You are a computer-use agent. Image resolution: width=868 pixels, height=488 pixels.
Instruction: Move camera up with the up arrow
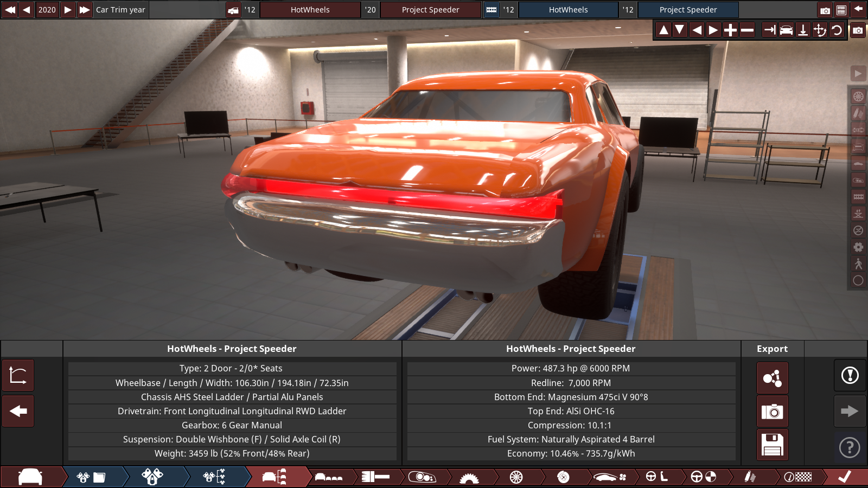coord(663,30)
